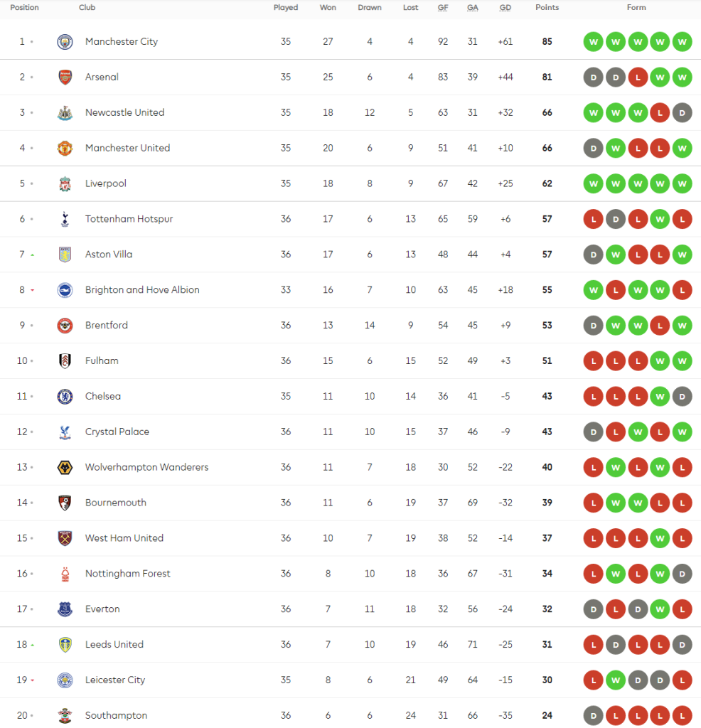Click the Wolverhampton Wanderers wolf crest
This screenshot has height=728, width=701.
click(x=65, y=468)
